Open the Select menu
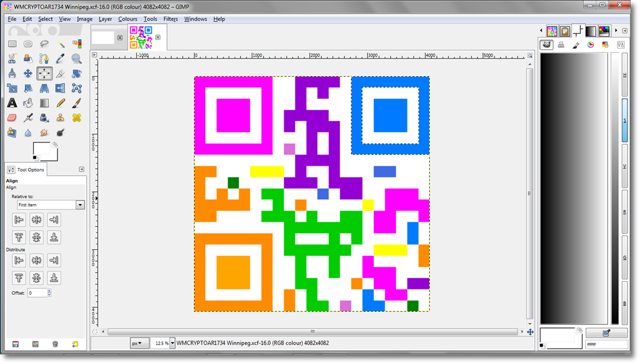640x364 pixels. [x=45, y=19]
